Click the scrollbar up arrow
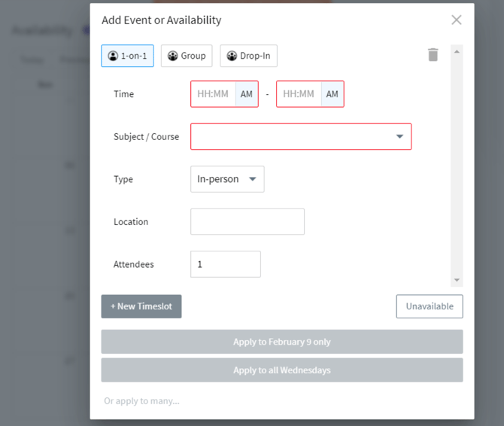Image resolution: width=504 pixels, height=426 pixels. 457,52
